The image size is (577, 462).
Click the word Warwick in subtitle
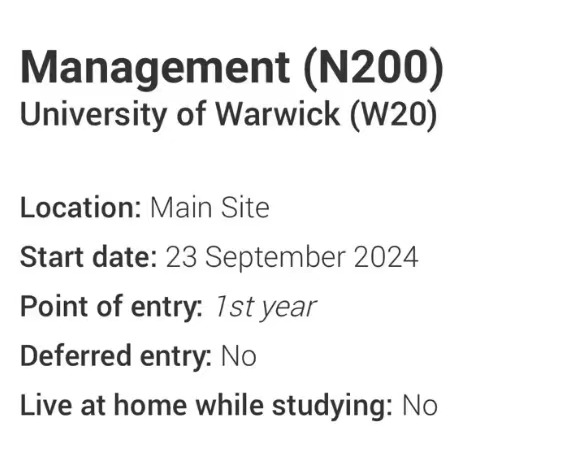(277, 114)
